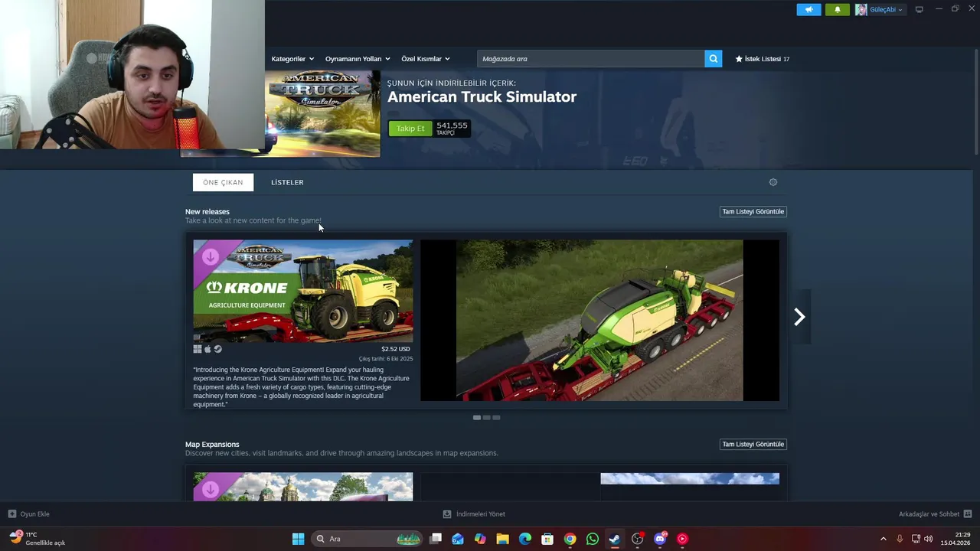Click the 541,555 followers count
Image resolution: width=980 pixels, height=551 pixels.
[452, 129]
